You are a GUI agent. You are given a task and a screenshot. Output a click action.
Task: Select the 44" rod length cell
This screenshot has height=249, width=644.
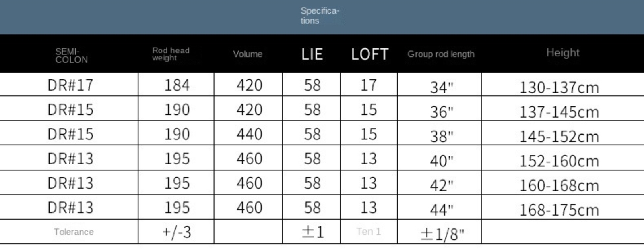442,210
